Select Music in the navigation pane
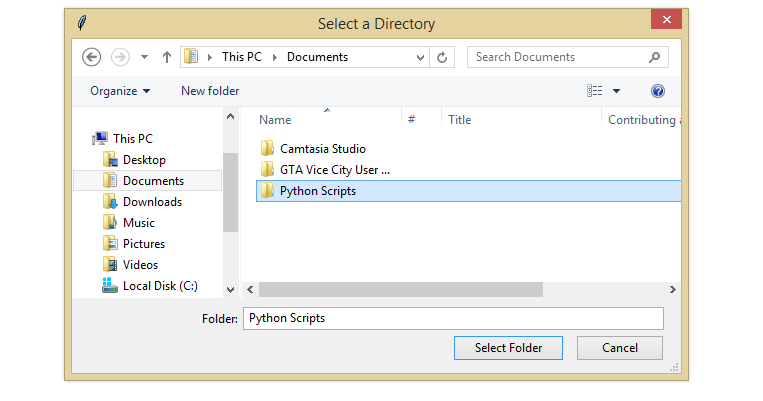Screen dimensions: 763x401 [139, 222]
